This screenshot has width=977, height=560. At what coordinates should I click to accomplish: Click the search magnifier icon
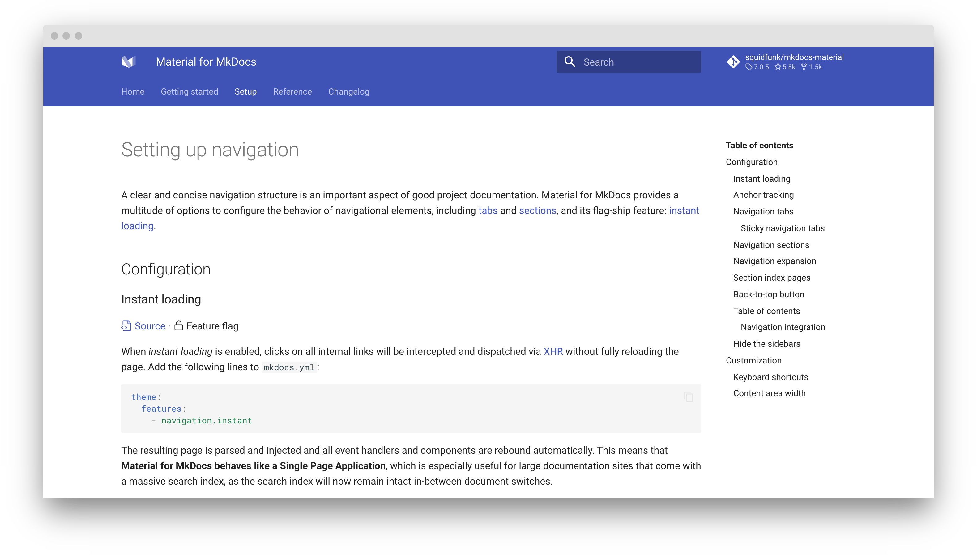point(570,62)
